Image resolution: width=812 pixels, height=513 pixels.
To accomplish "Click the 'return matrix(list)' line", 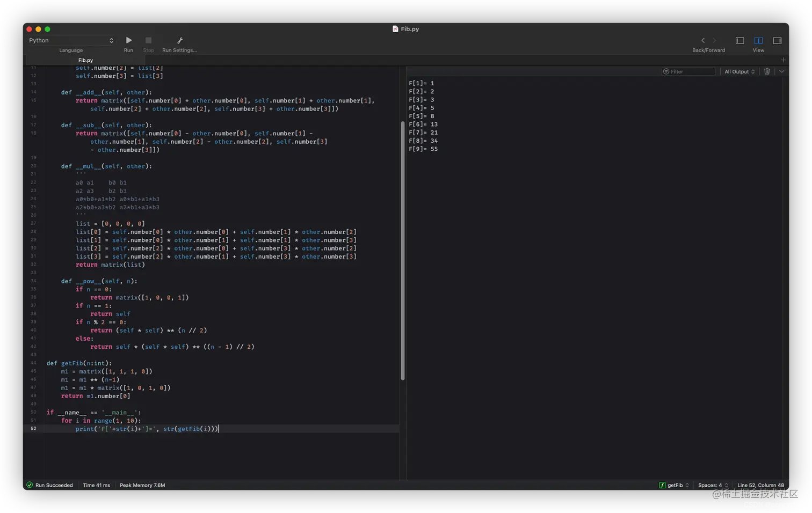I will [110, 265].
